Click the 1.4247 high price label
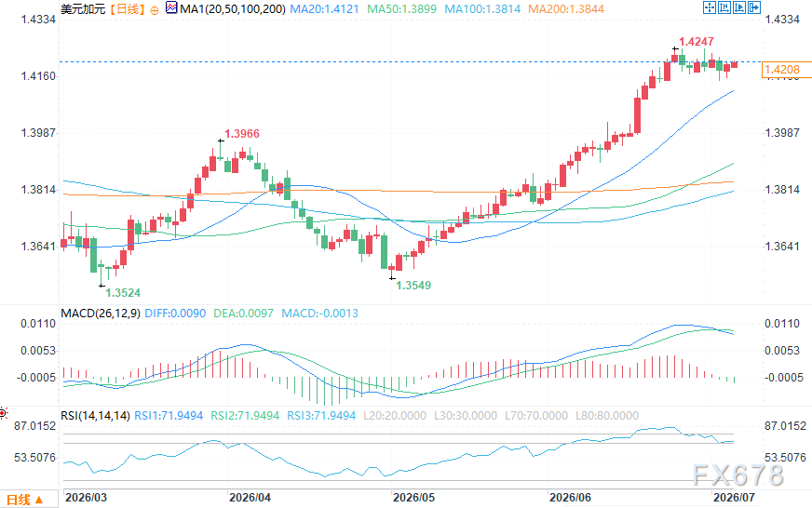Viewport: 812px width, 508px height. 697,41
